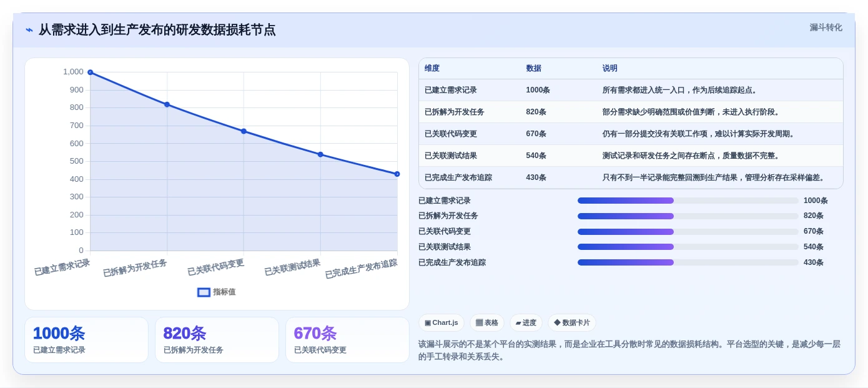
Task: Click the large 670条 figure in the stat card
Action: [x=315, y=334]
